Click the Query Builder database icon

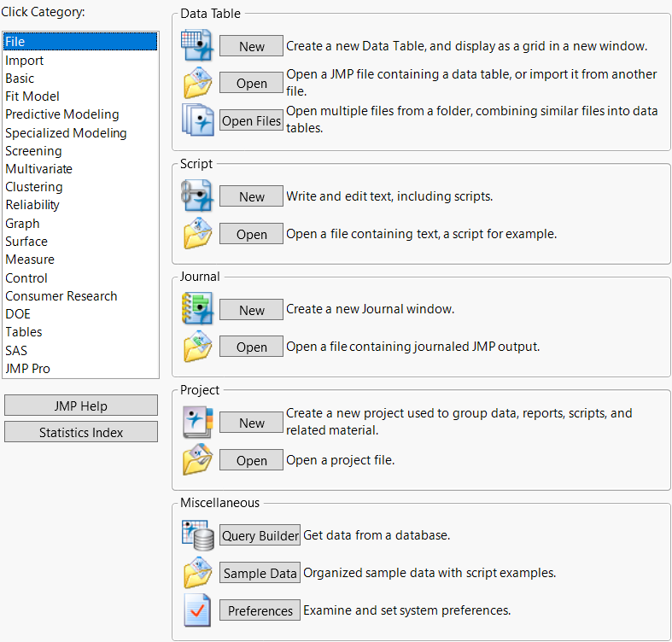(197, 534)
